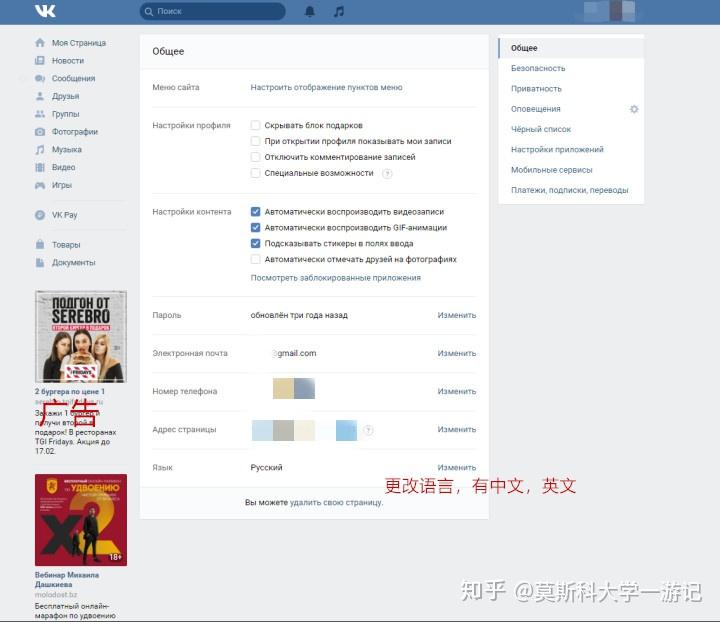Open profile avatar menu in header
This screenshot has width=720, height=622.
611,11
